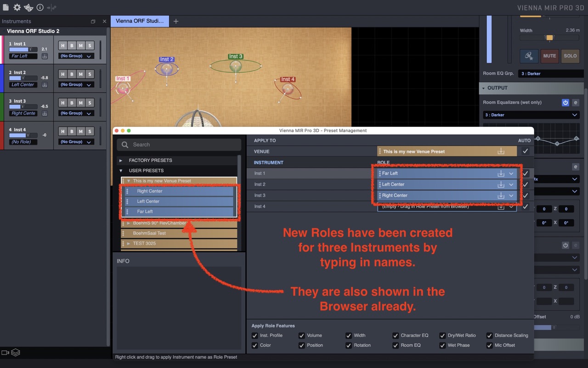Switch to Vienna ORF Studi... tab
This screenshot has width=588, height=368.
(x=140, y=21)
